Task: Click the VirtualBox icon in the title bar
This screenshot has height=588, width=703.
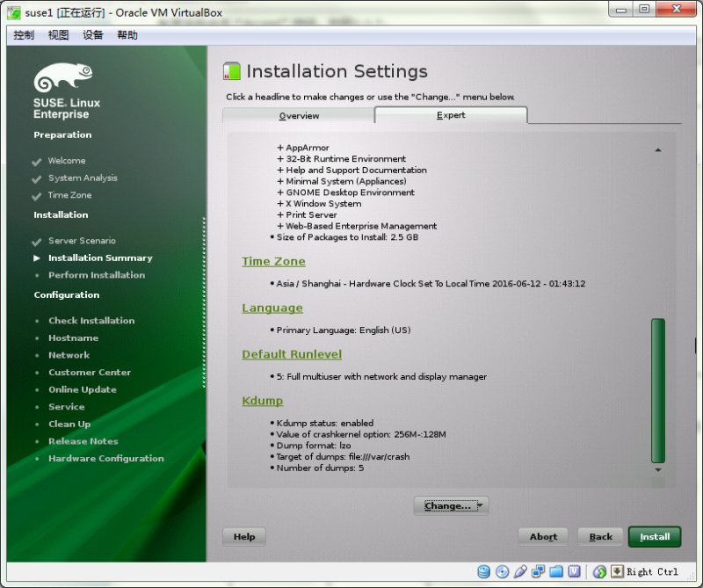Action: [x=14, y=12]
